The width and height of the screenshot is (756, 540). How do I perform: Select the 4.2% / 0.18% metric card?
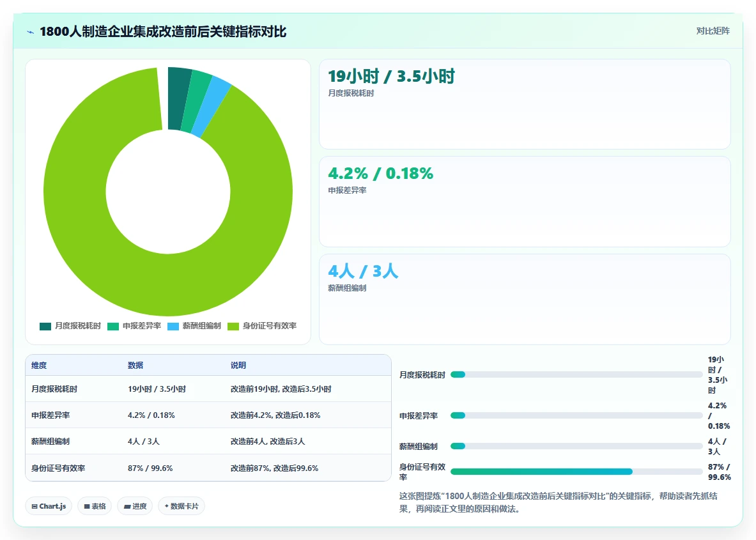[525, 201]
